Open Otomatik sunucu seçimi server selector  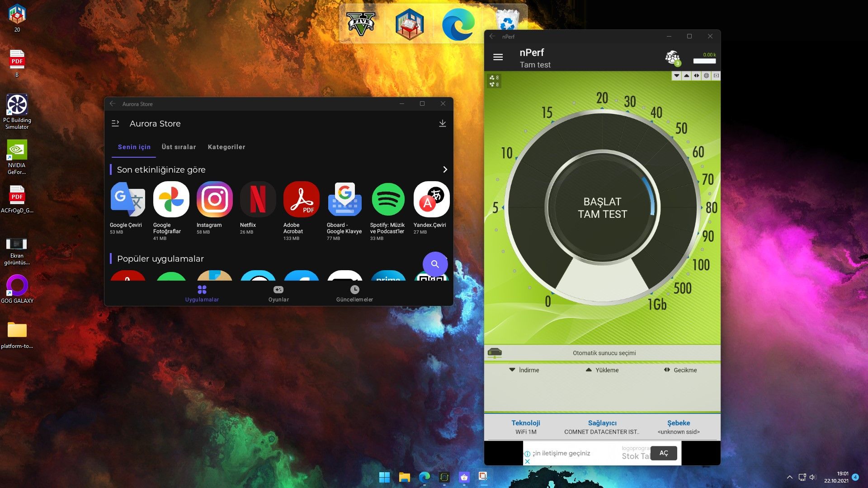(604, 353)
